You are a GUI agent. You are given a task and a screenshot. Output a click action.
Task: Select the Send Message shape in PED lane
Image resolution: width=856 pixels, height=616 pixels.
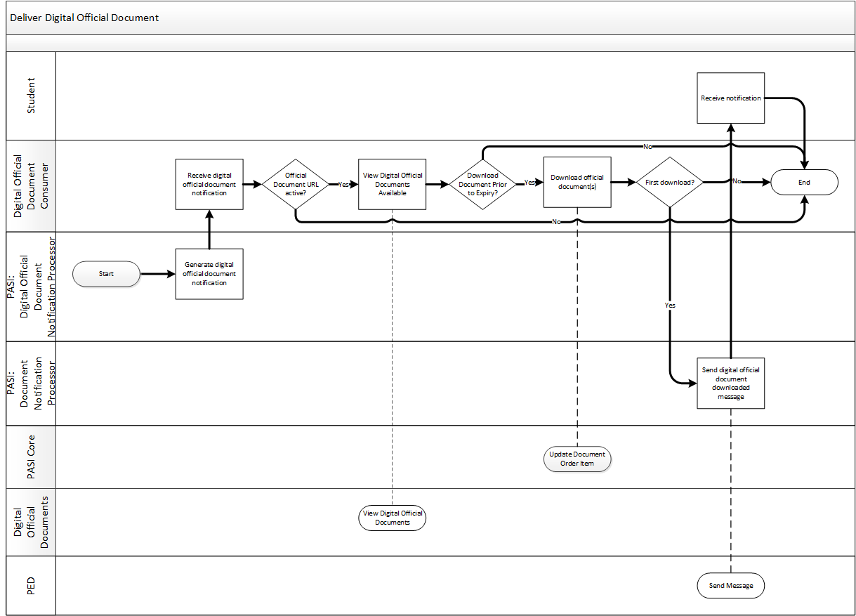coord(730,586)
